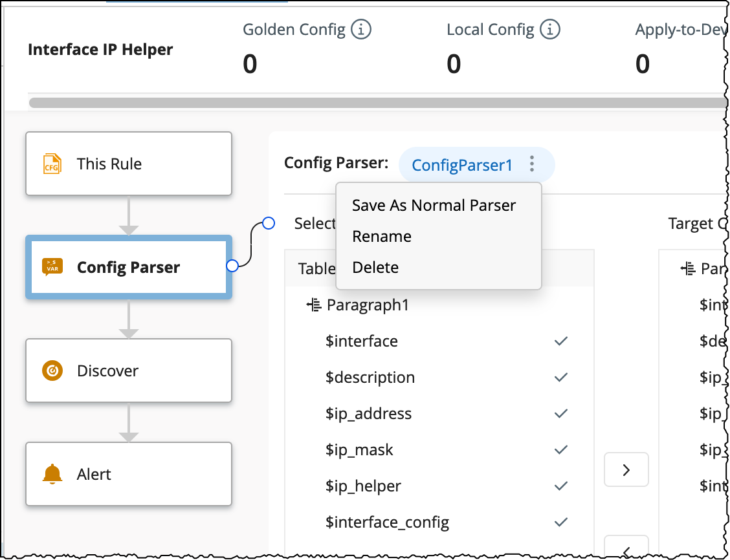730x560 pixels.
Task: Click the orange CFG icon on This Rule
Action: click(52, 164)
